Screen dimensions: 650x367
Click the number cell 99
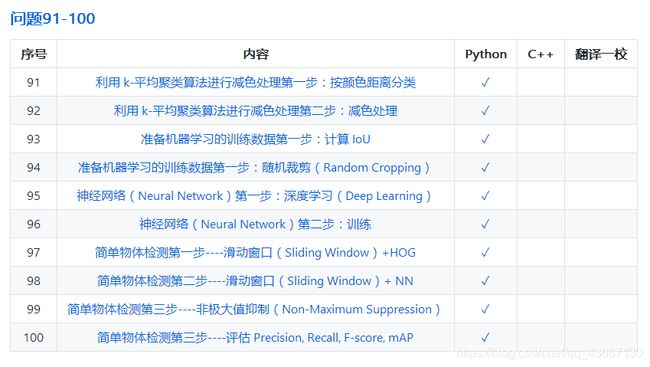34,309
